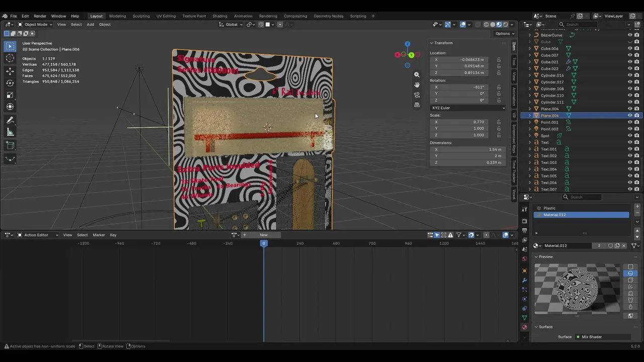Activate the 3D Cursor tool
Viewport: 644px width, 362px height.
tap(10, 58)
